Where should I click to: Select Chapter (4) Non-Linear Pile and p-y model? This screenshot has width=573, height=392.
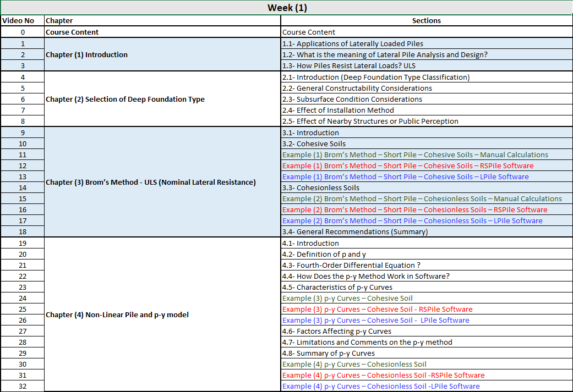click(117, 314)
